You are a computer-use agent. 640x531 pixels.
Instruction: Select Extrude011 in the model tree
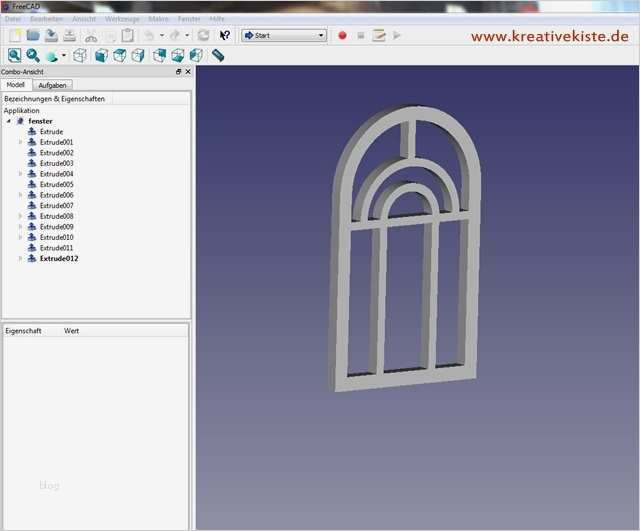click(57, 247)
